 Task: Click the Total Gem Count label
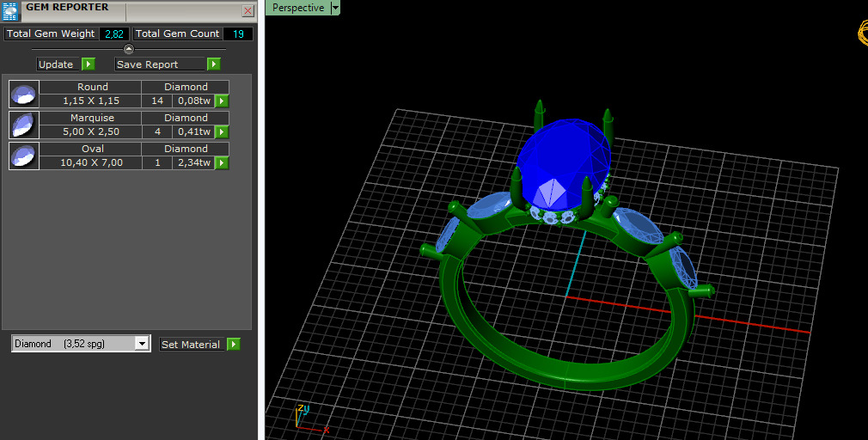point(177,34)
